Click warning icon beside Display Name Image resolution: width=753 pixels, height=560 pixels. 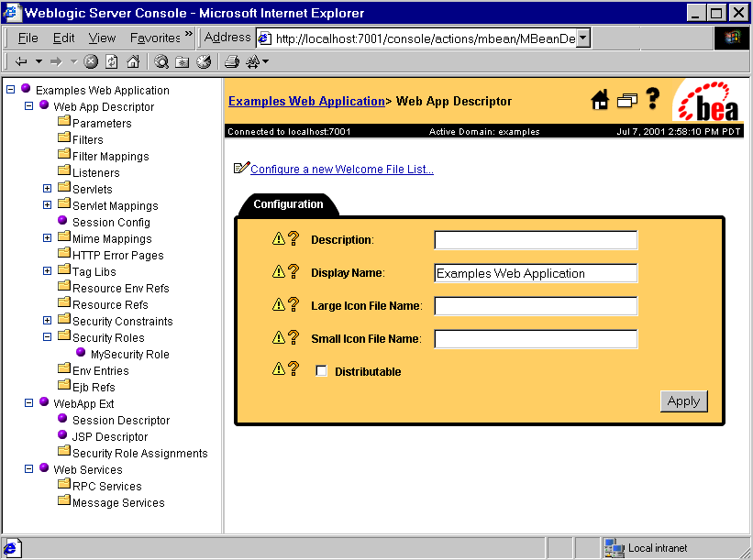[279, 271]
